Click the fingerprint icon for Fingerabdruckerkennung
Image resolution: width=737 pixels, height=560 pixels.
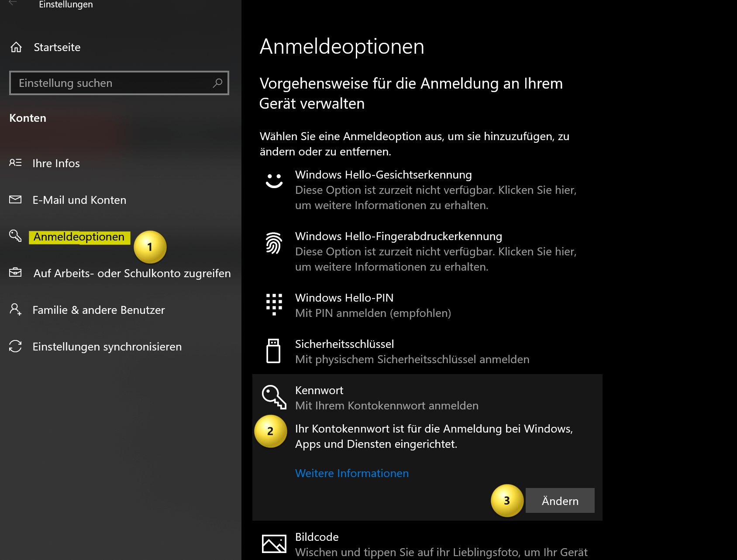[274, 243]
